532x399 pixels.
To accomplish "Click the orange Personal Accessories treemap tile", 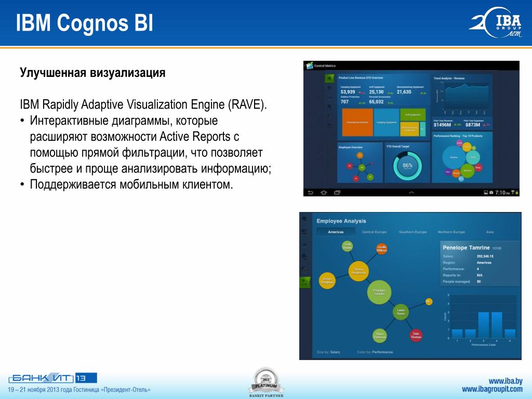I will (x=357, y=122).
